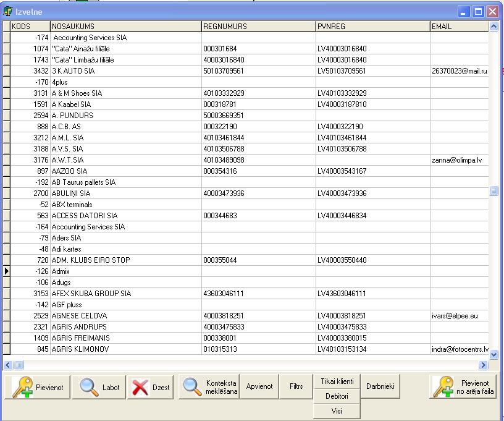Show all records with Visi
This screenshot has height=421, width=504.
point(337,411)
